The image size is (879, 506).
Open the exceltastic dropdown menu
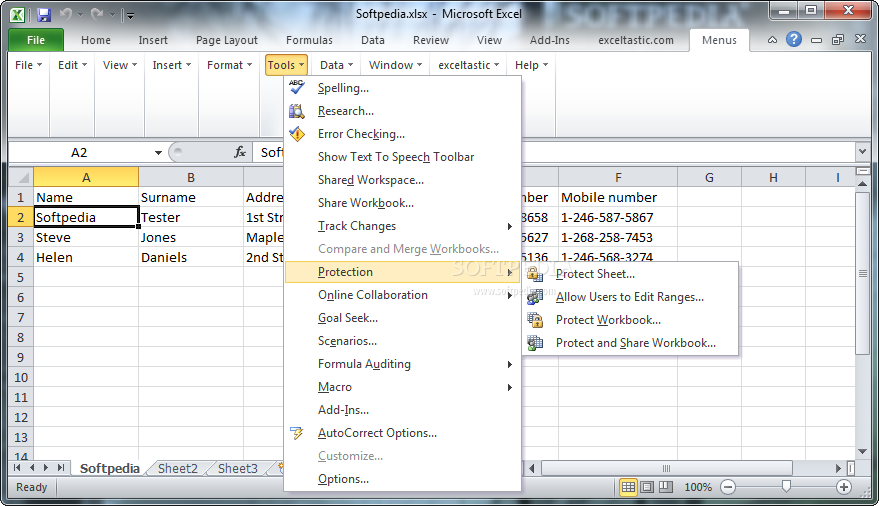click(468, 65)
